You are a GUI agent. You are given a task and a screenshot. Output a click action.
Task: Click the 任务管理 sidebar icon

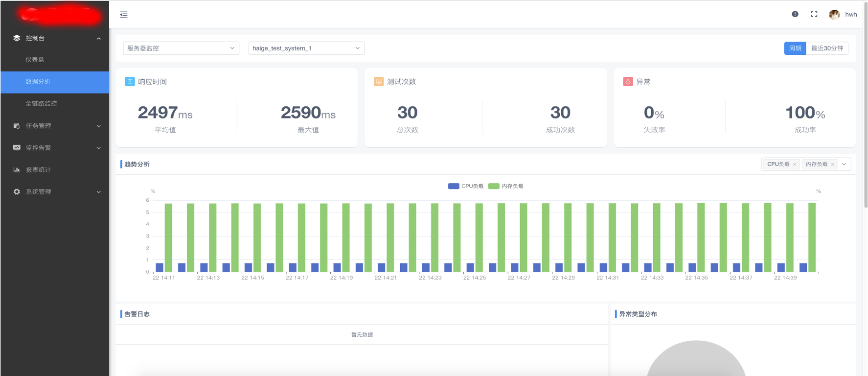point(17,126)
